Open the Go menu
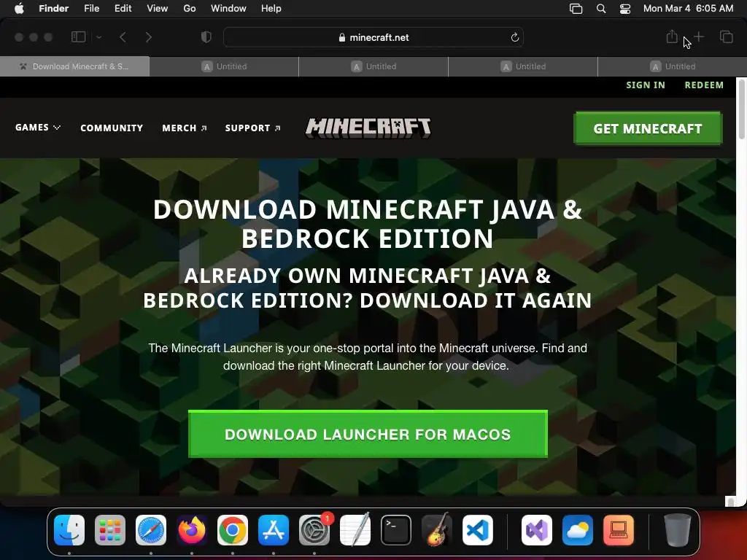 [190, 9]
